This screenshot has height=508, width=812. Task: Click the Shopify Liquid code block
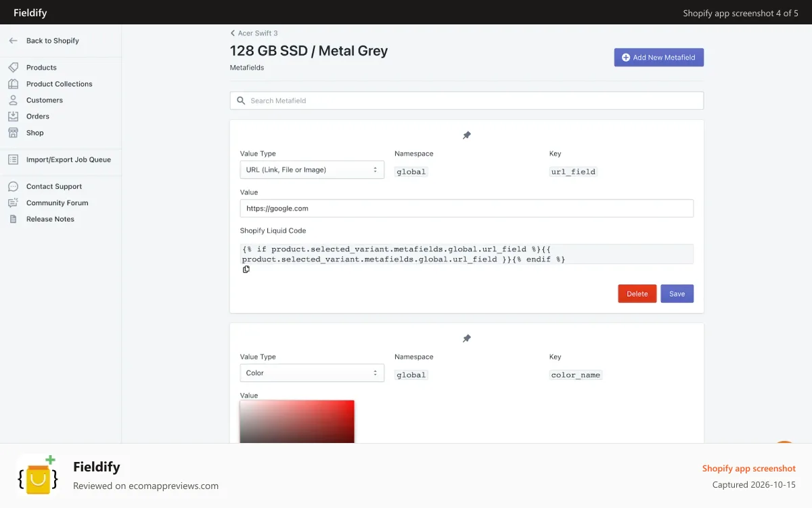click(467, 254)
